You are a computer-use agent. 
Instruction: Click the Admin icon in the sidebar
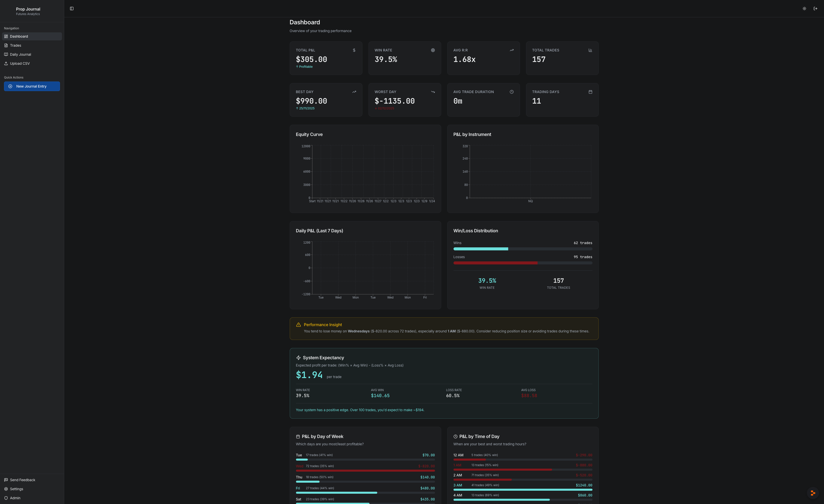point(6,498)
